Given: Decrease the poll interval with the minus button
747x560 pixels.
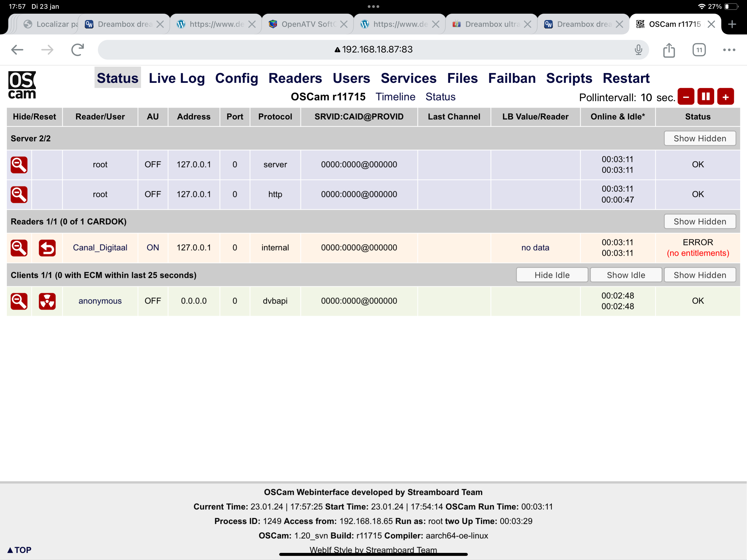Looking at the screenshot, I should tap(686, 97).
